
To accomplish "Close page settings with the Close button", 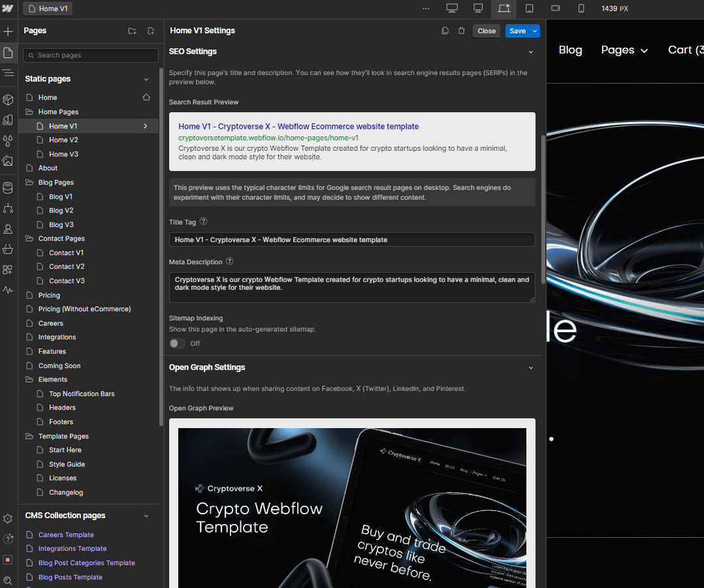I will (486, 31).
